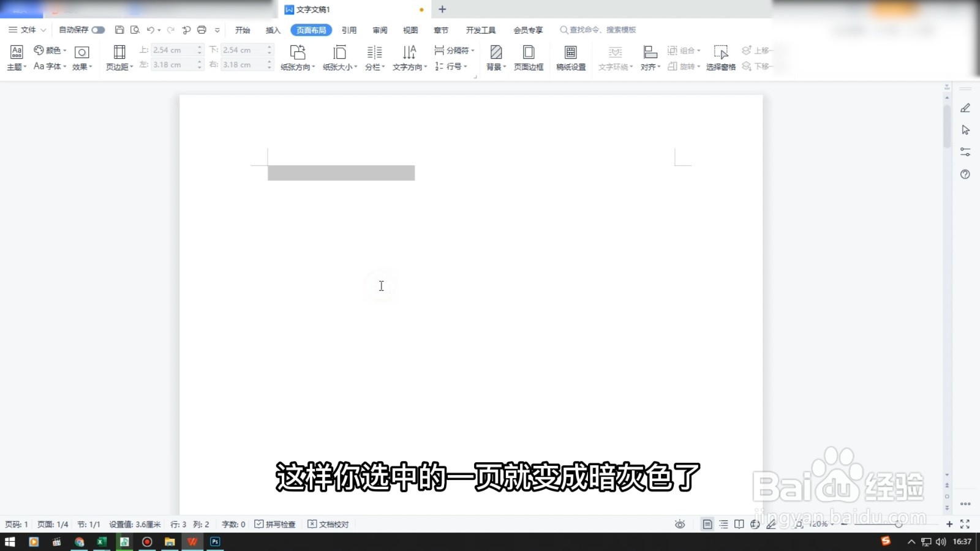
Task: Open the 字体 theme fonts dropdown
Action: [50, 66]
